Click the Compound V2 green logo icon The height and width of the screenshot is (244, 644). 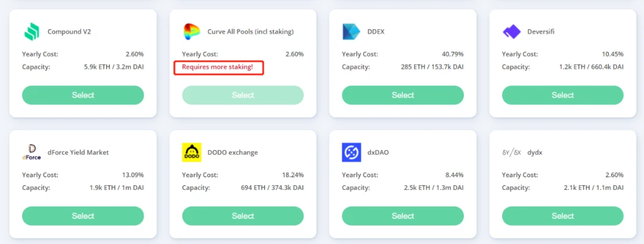(32, 32)
